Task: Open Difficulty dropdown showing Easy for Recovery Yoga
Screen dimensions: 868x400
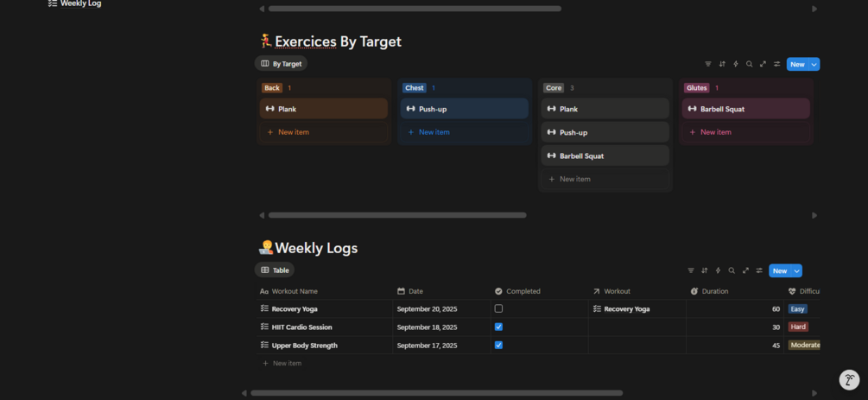Action: point(797,308)
